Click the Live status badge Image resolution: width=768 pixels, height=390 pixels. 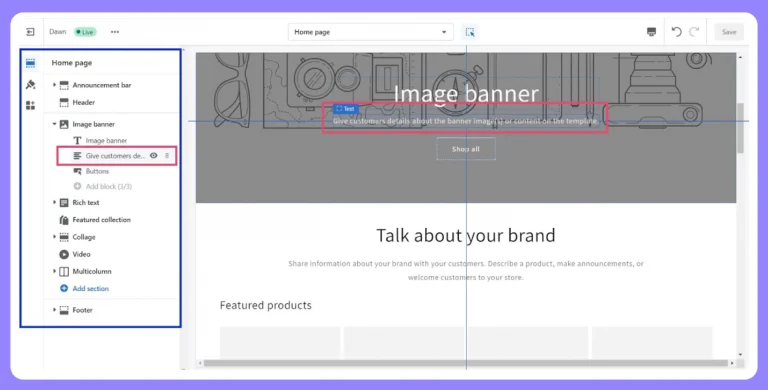[85, 32]
